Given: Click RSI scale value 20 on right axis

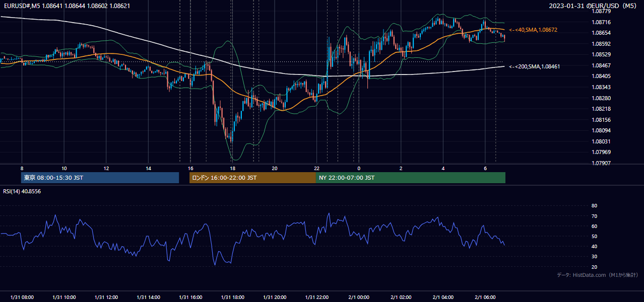Looking at the screenshot, I should coord(594,267).
